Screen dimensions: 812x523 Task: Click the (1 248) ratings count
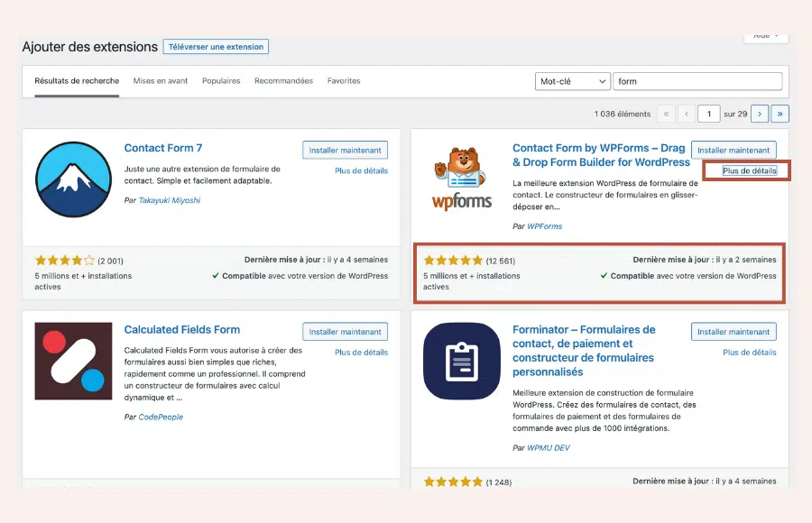499,482
